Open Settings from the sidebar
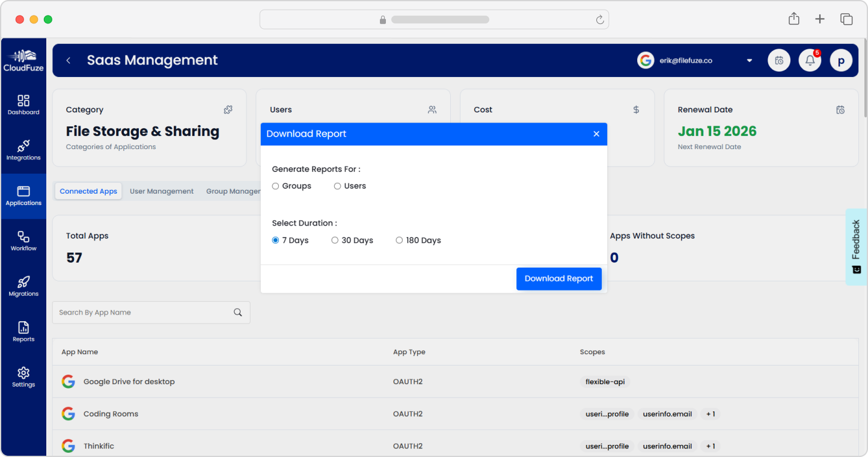868x457 pixels. [23, 375]
